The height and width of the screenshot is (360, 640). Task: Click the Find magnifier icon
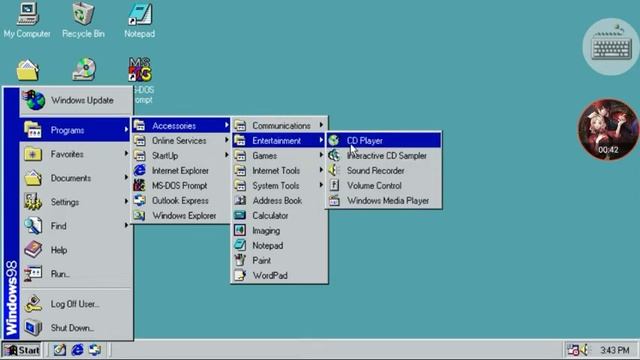[x=33, y=226]
